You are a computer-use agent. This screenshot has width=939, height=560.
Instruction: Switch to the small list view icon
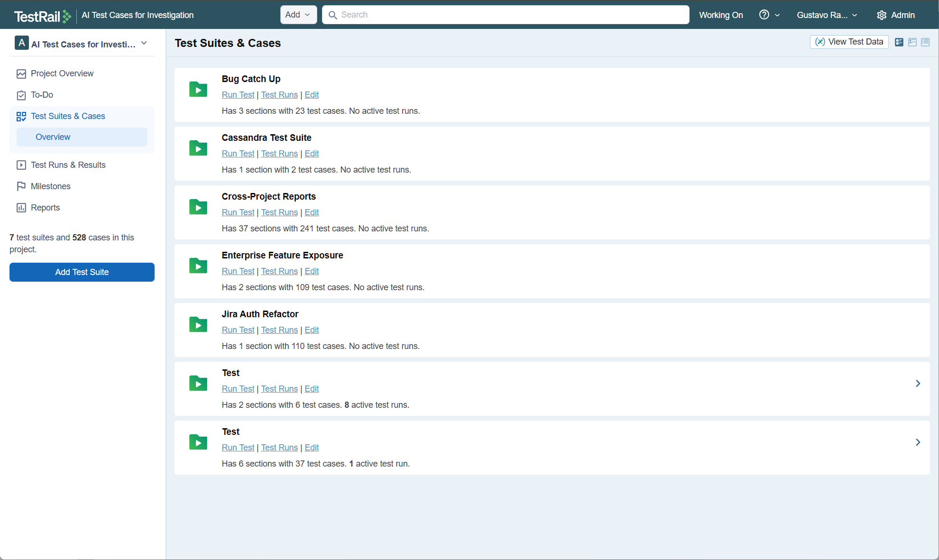point(925,42)
